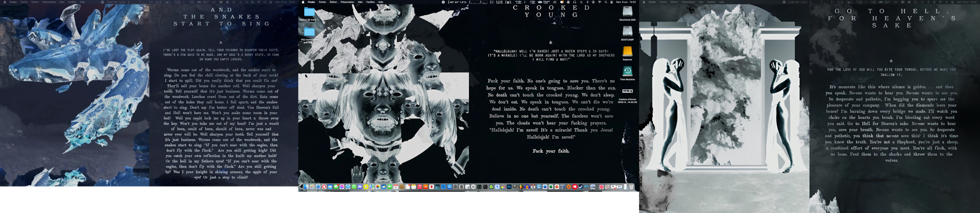Screen dimensions: 980x213
Task: Open the Fenêtre menu
Action: point(370,2)
